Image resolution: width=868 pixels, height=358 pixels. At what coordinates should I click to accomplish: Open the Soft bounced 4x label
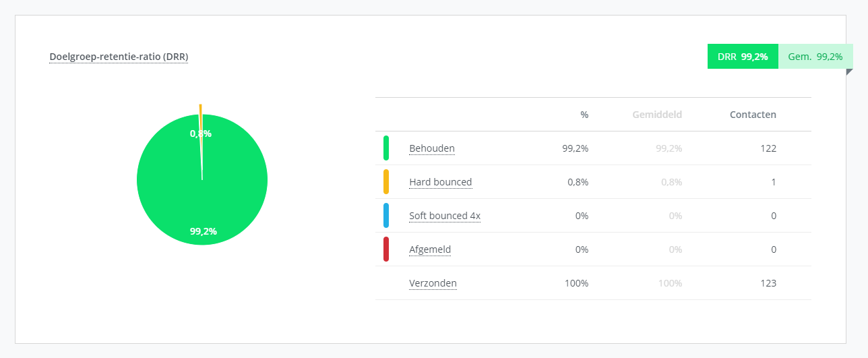click(444, 216)
